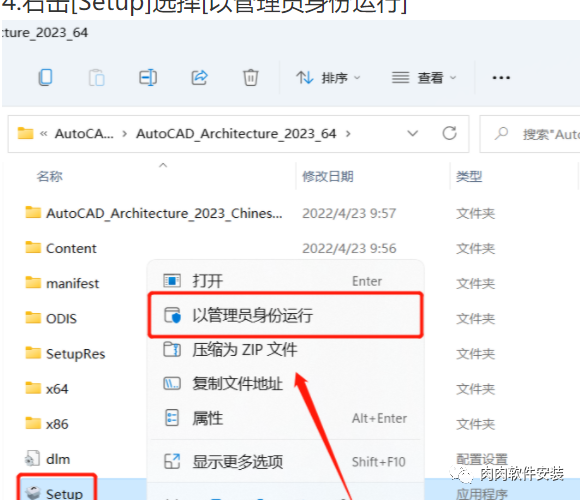This screenshot has width=582, height=500.
Task: Select the Content folder
Action: tap(71, 248)
